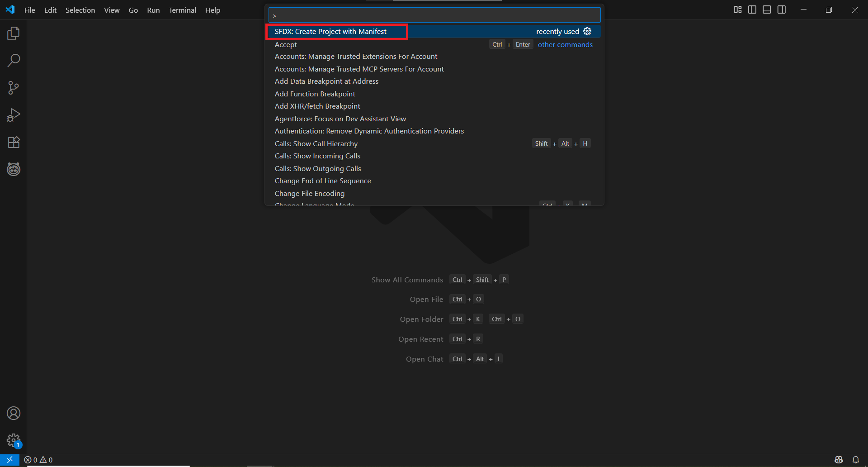Minimize the VS Code window
Viewport: 868px width, 467px height.
click(x=803, y=10)
